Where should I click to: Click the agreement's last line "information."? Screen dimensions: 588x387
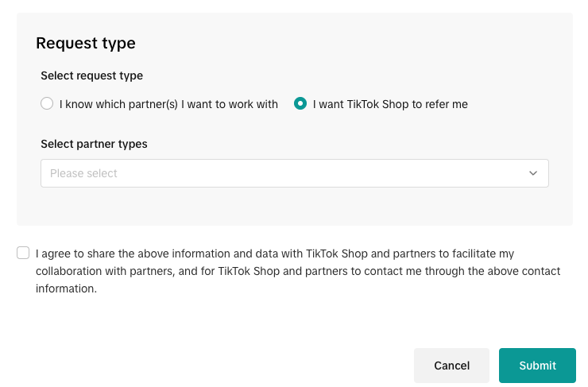[x=66, y=288]
